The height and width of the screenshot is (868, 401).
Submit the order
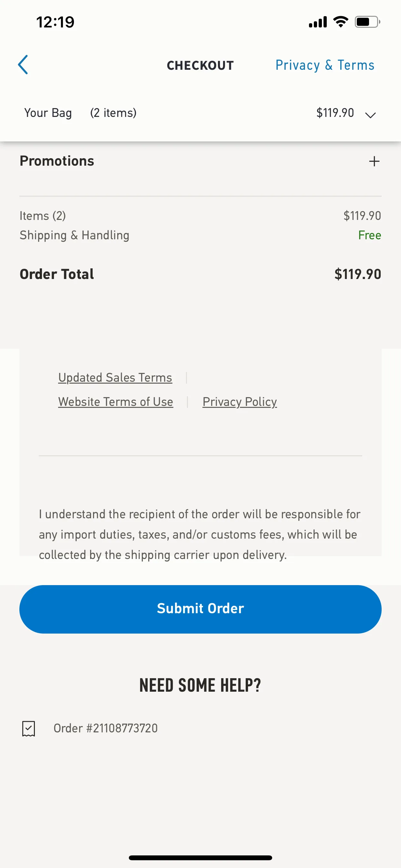[200, 609]
